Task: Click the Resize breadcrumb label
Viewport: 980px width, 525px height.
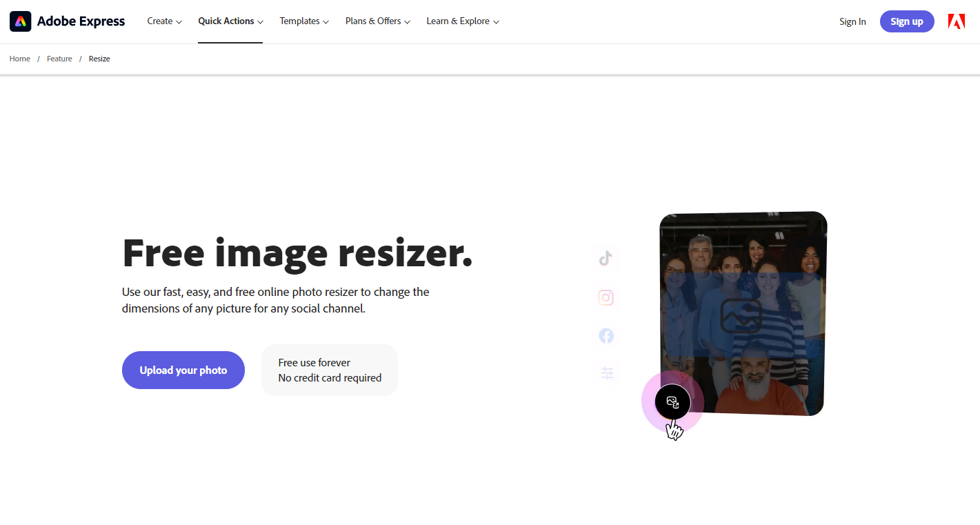Action: tap(99, 59)
